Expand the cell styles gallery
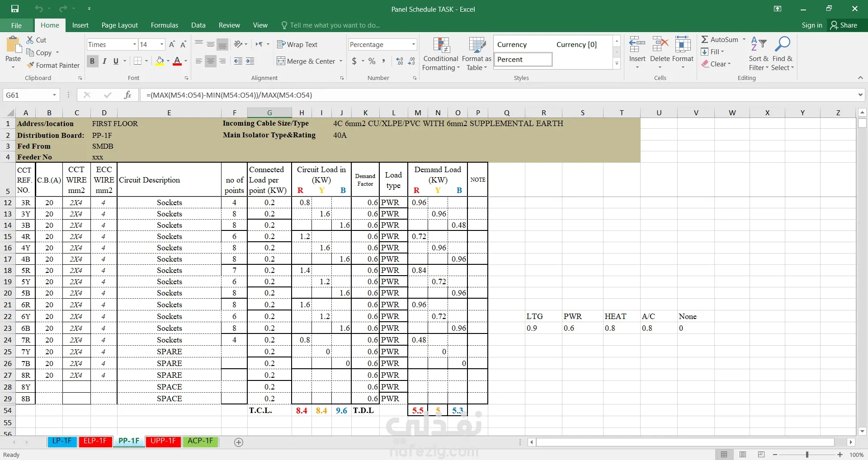The height and width of the screenshot is (460, 868). click(x=617, y=64)
